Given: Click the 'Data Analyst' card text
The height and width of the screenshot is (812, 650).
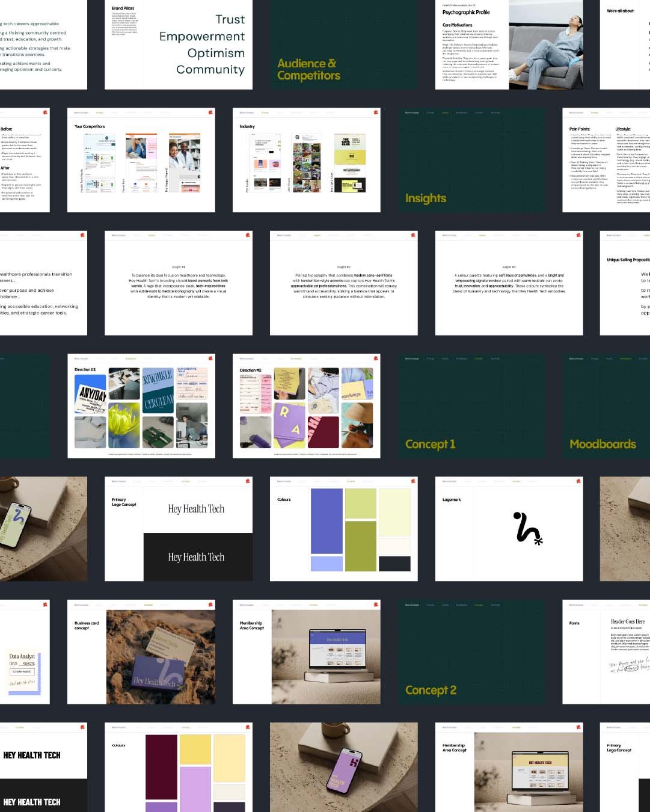Looking at the screenshot, I should (x=22, y=656).
